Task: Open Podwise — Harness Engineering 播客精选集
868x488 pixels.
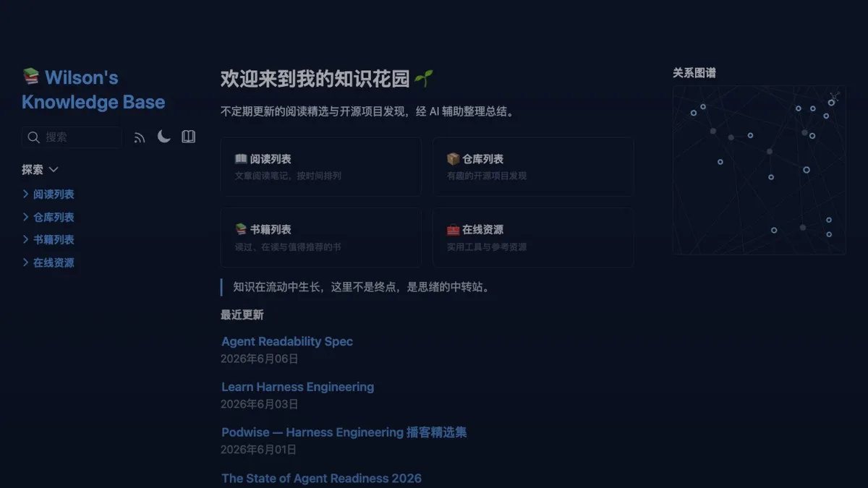Action: [344, 432]
